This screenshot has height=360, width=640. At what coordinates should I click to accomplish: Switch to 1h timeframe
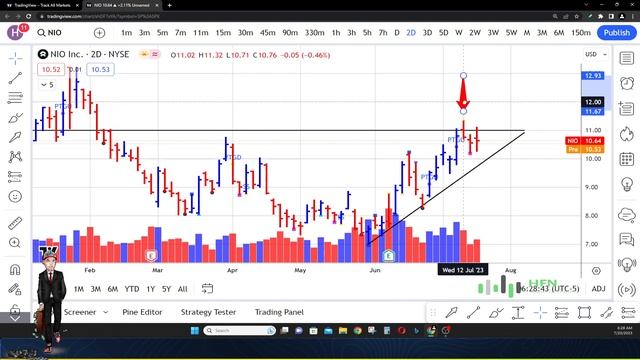336,33
